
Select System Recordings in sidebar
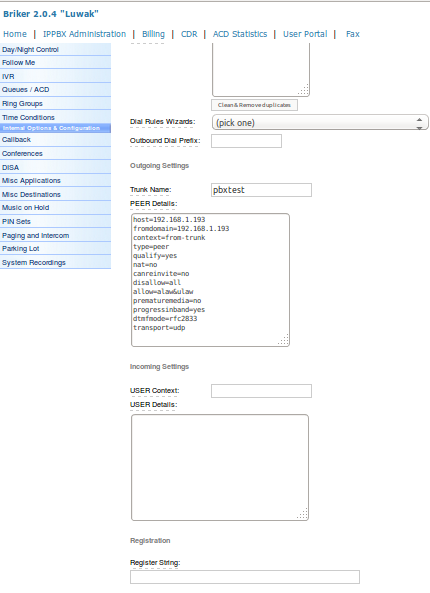click(55, 262)
